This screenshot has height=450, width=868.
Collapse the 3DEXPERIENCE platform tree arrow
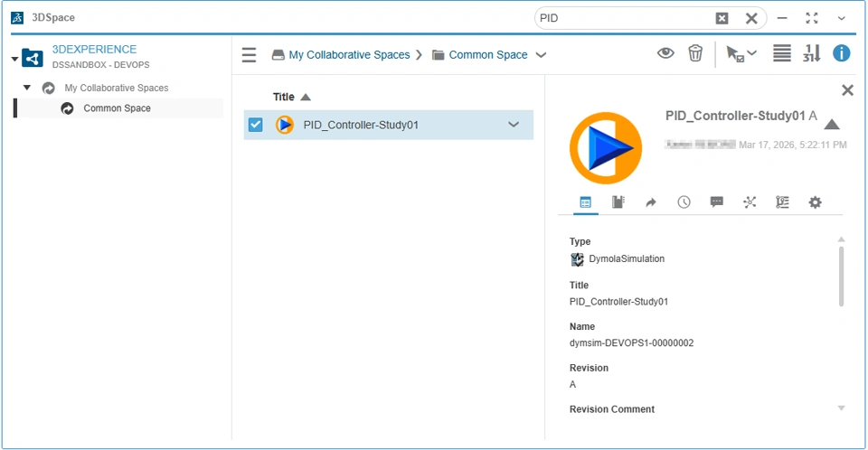(15, 59)
